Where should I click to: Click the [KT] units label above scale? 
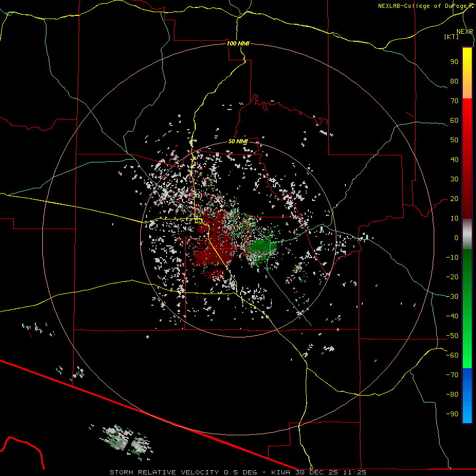(x=452, y=36)
